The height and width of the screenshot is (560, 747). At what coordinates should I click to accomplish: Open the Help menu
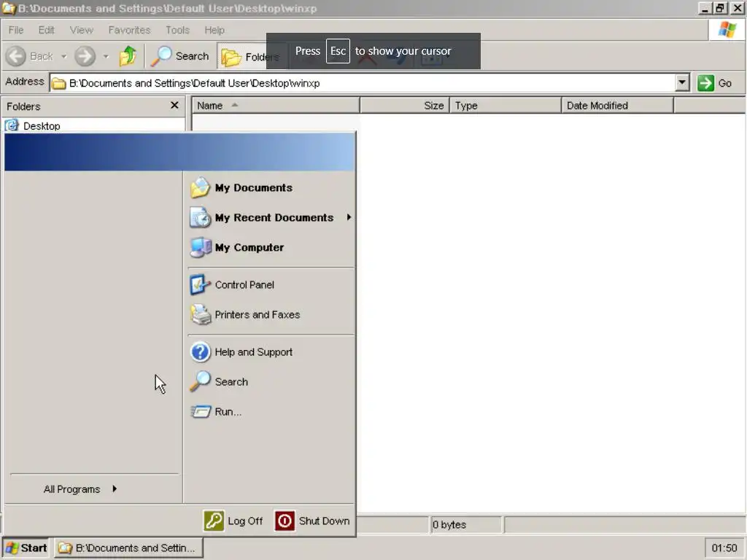pyautogui.click(x=214, y=30)
